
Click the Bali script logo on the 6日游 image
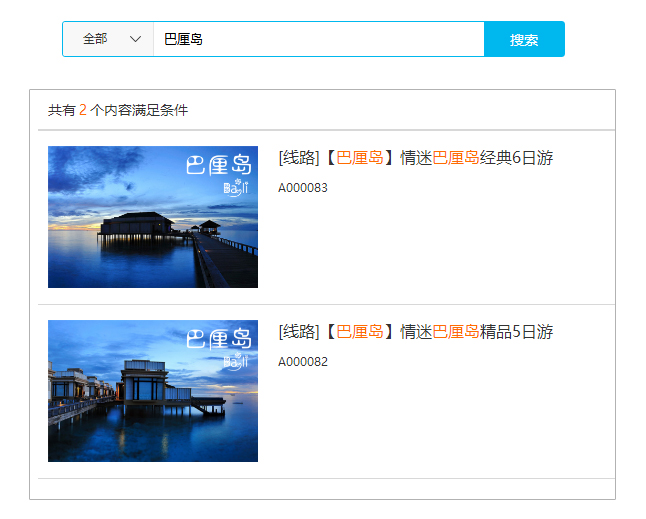236,188
